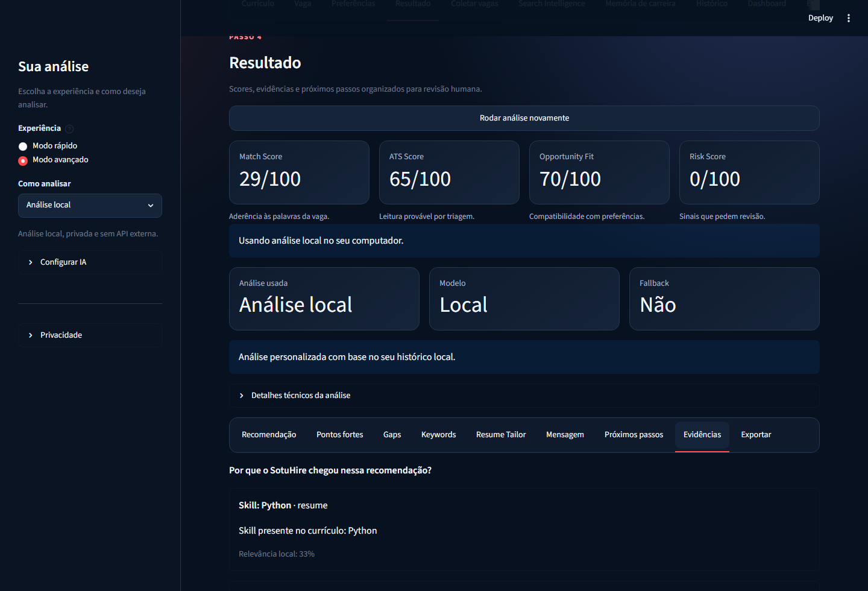
Task: Click Rodar análise novamente button
Action: [x=524, y=118]
